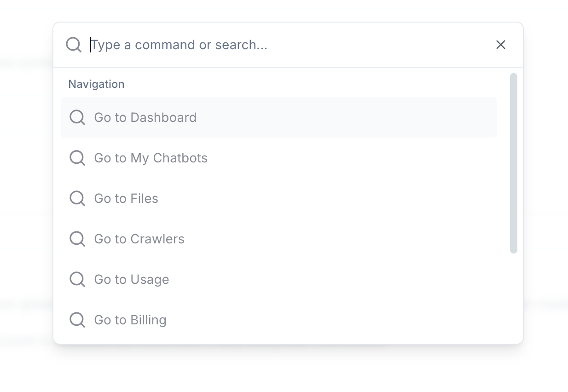The image size is (568, 392).
Task: Click the search icon beside Go to My Chatbots
Action: 77,158
